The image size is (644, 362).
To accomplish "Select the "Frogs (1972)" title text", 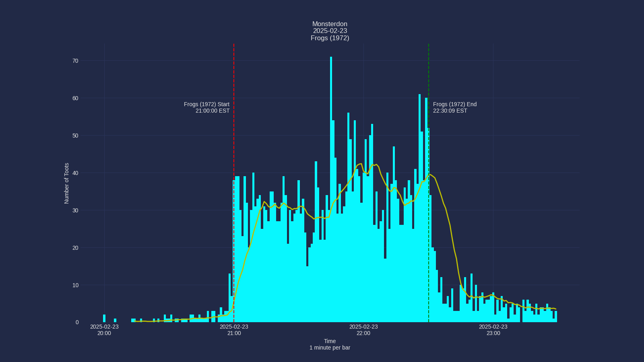I will tap(330, 37).
